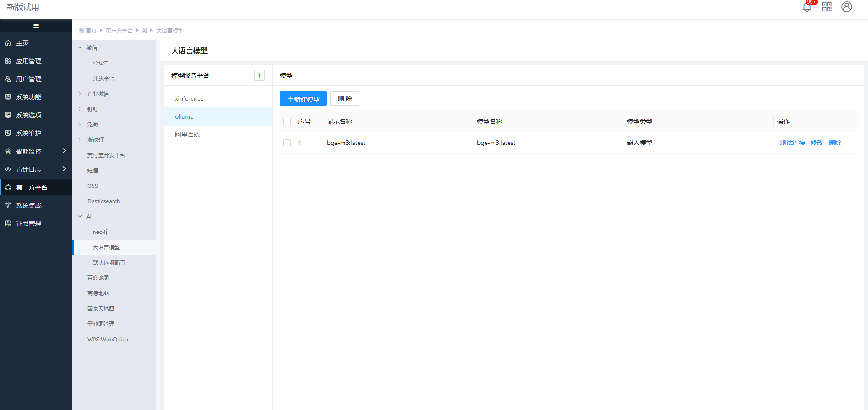
Task: Open the 默认选项配置 tree item
Action: pos(109,263)
